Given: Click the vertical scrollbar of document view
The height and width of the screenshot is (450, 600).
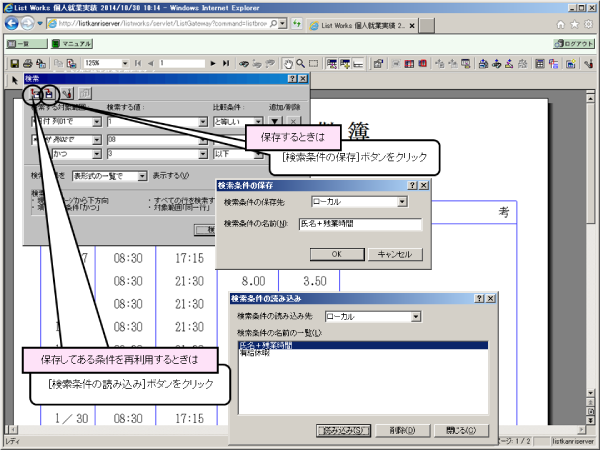Looking at the screenshot, I should click(590, 245).
